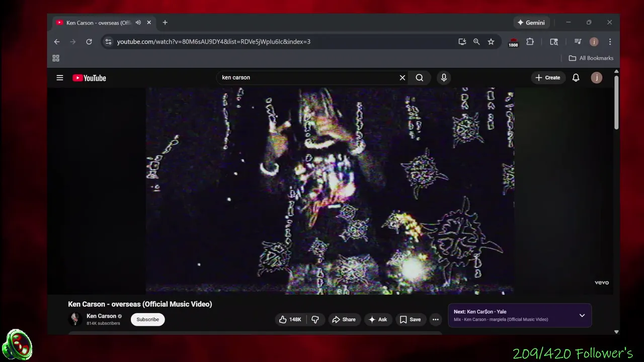
Task: Expand the Next: Ken Carson - Yale playlist panel
Action: pos(582,315)
